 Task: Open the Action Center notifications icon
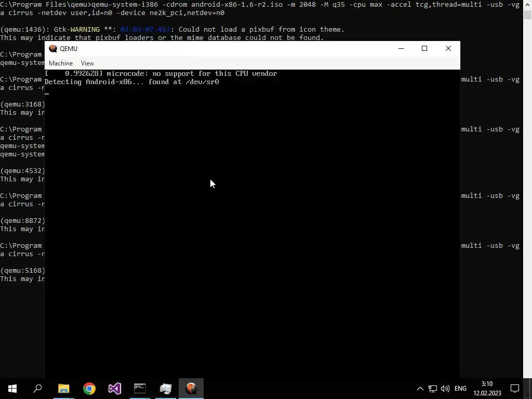pos(515,389)
